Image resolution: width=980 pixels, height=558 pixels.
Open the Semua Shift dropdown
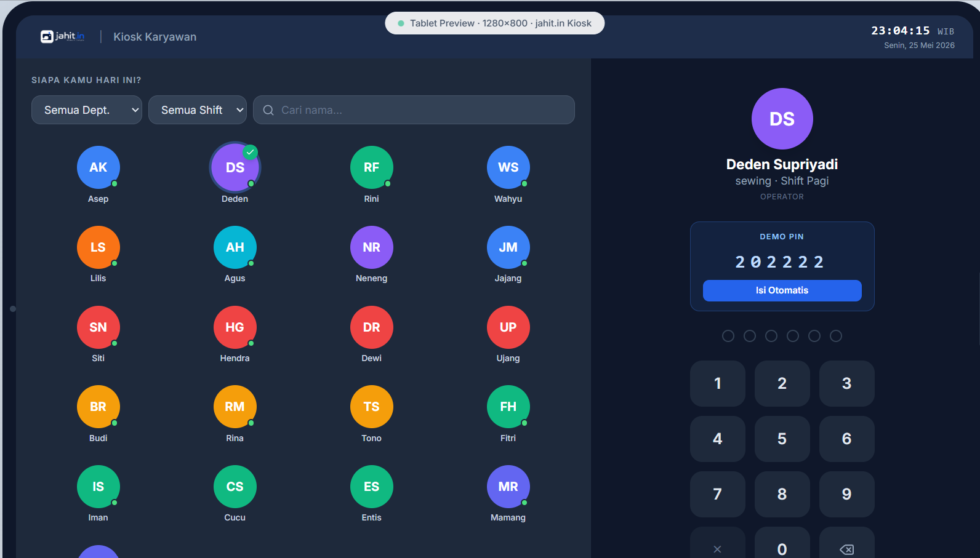click(198, 110)
